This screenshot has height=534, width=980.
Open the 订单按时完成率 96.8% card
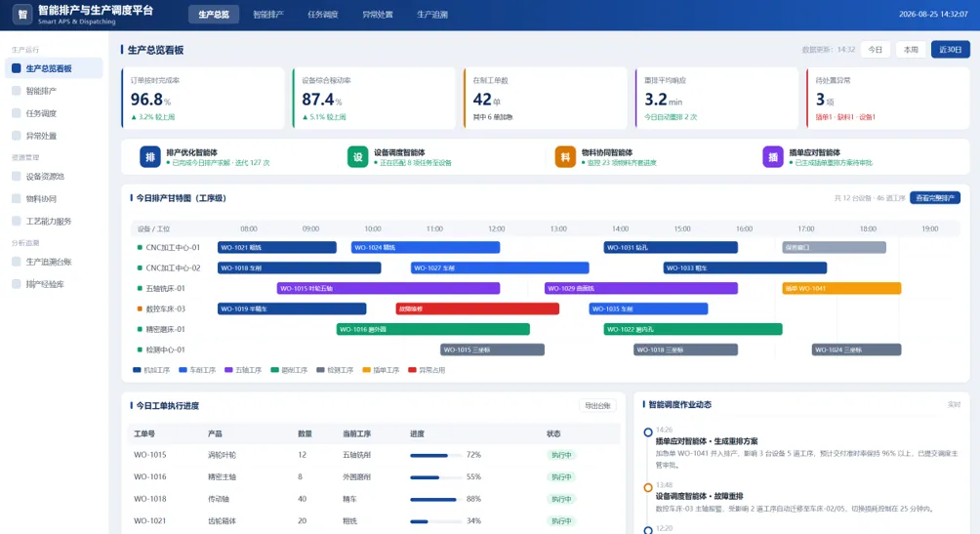tap(202, 99)
